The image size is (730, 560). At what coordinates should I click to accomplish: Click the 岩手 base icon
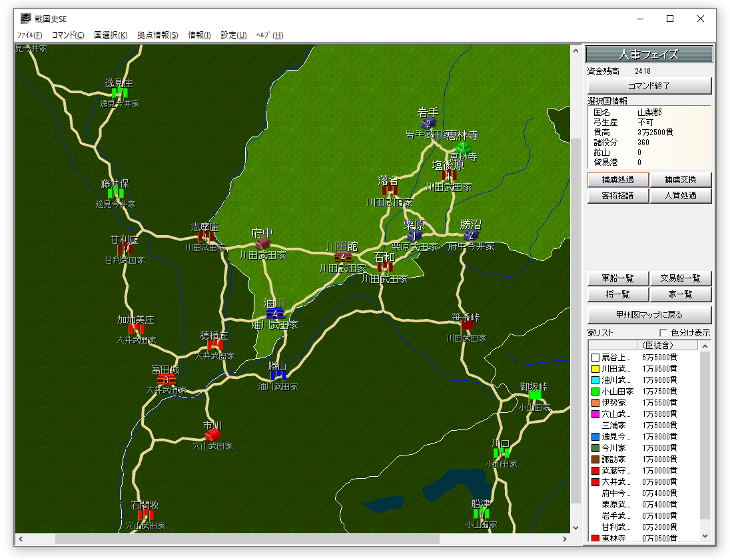(x=428, y=123)
